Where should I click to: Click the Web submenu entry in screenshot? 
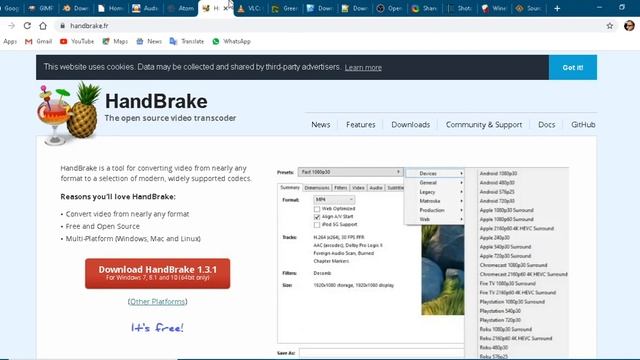coord(435,219)
